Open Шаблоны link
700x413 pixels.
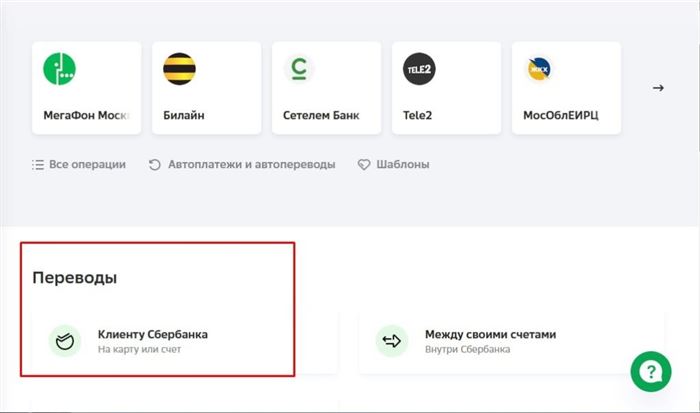[393, 165]
